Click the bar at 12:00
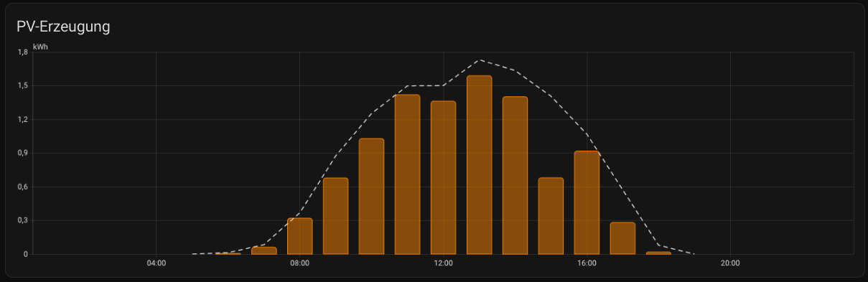 coord(443,178)
